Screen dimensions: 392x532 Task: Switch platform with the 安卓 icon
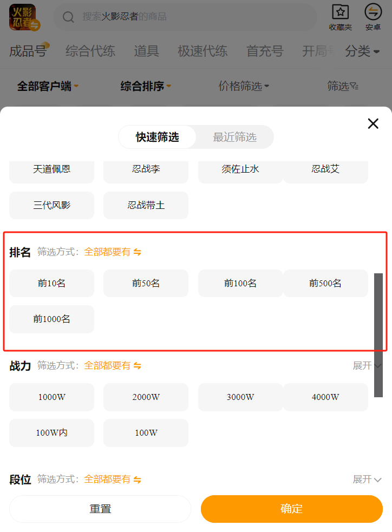tap(373, 12)
